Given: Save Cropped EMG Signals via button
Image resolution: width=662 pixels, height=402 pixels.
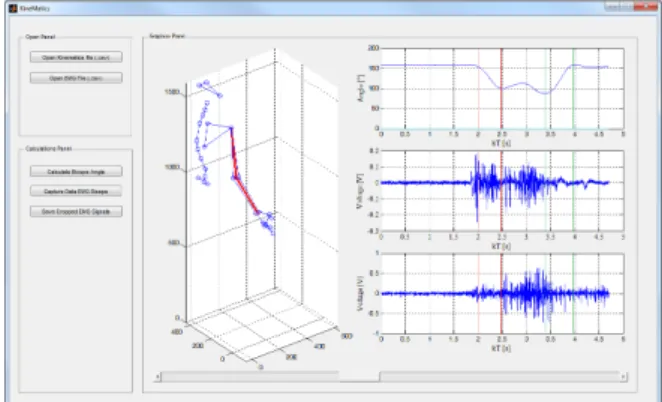Looking at the screenshot, I should click(76, 211).
